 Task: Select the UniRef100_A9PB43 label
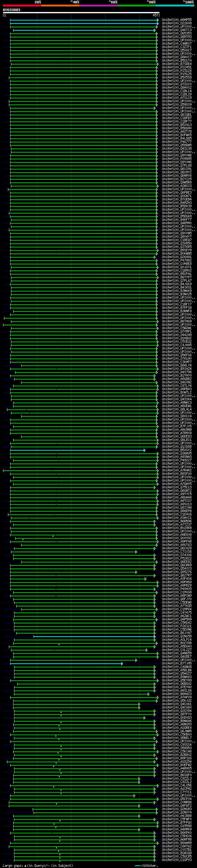tap(176, 389)
